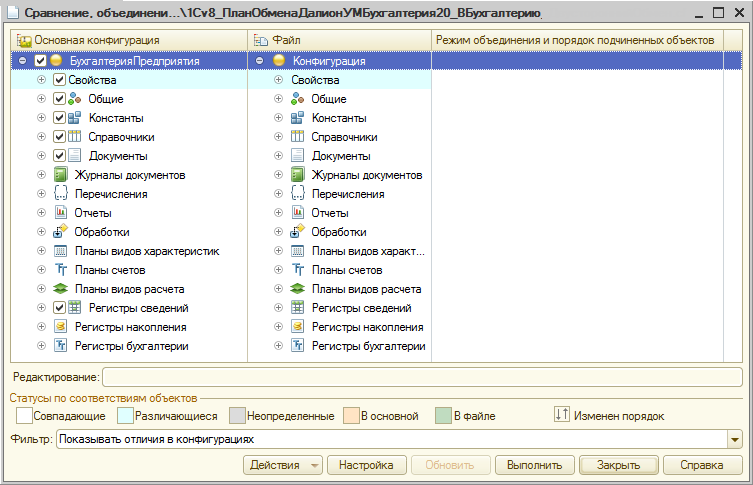This screenshot has height=485, width=753.
Task: Toggle the Общие checkbox
Action: tap(59, 99)
